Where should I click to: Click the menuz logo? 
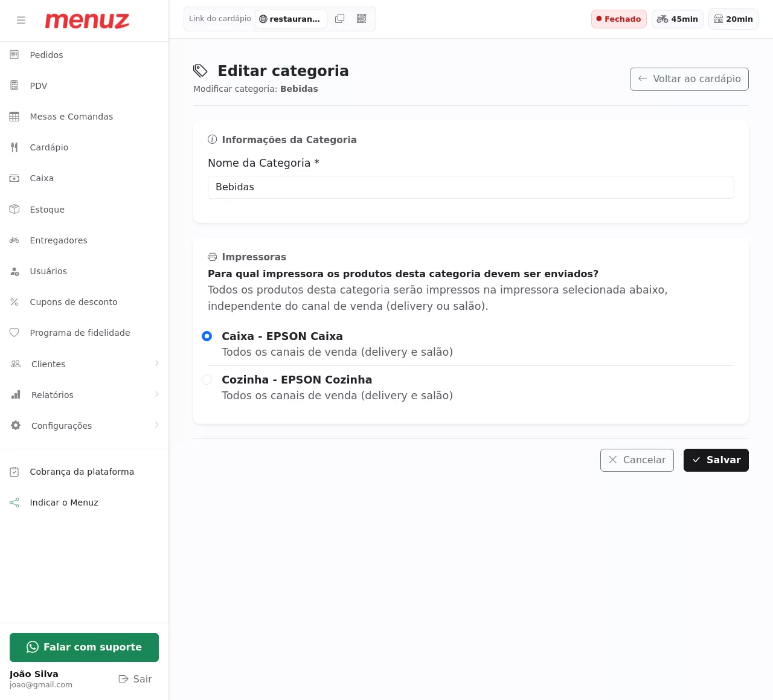[87, 21]
